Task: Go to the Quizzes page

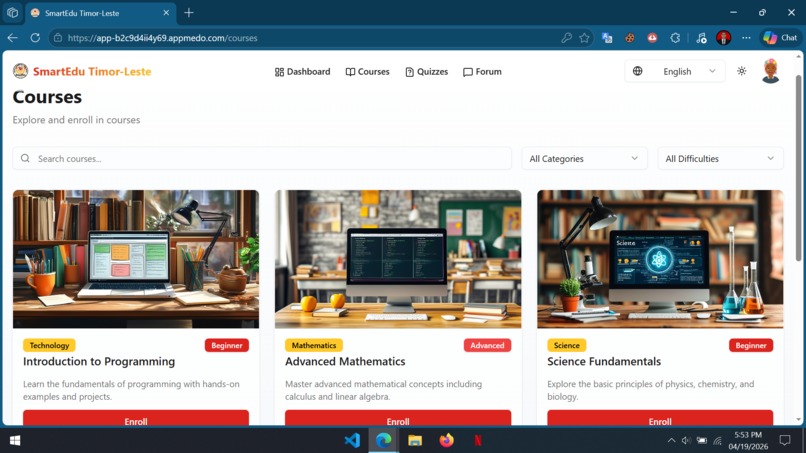Action: [426, 71]
